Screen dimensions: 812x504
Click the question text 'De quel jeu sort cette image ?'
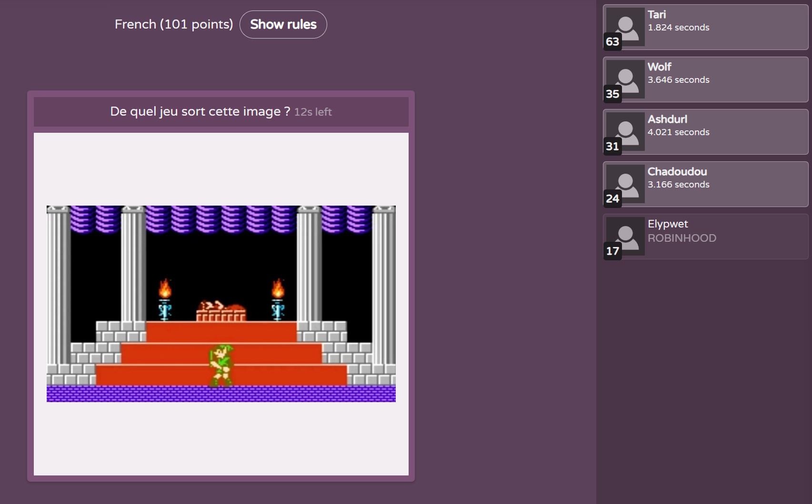(200, 111)
